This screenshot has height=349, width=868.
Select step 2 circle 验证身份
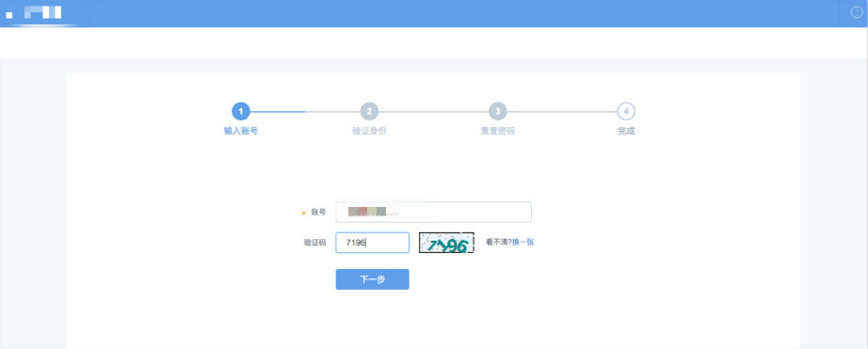point(369,112)
